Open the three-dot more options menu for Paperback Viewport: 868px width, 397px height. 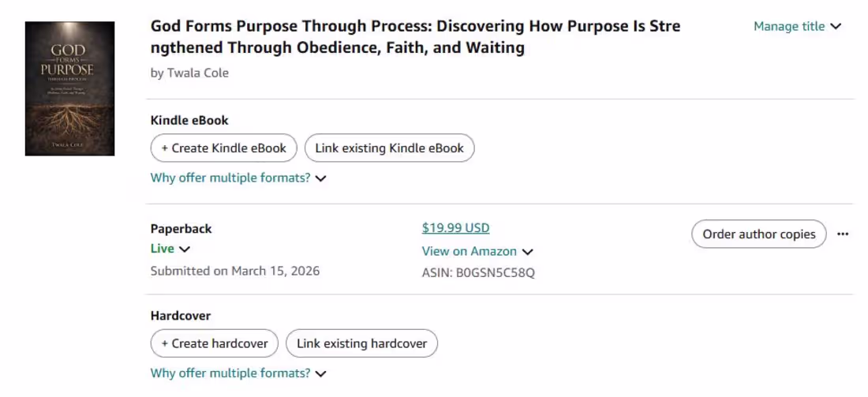843,234
